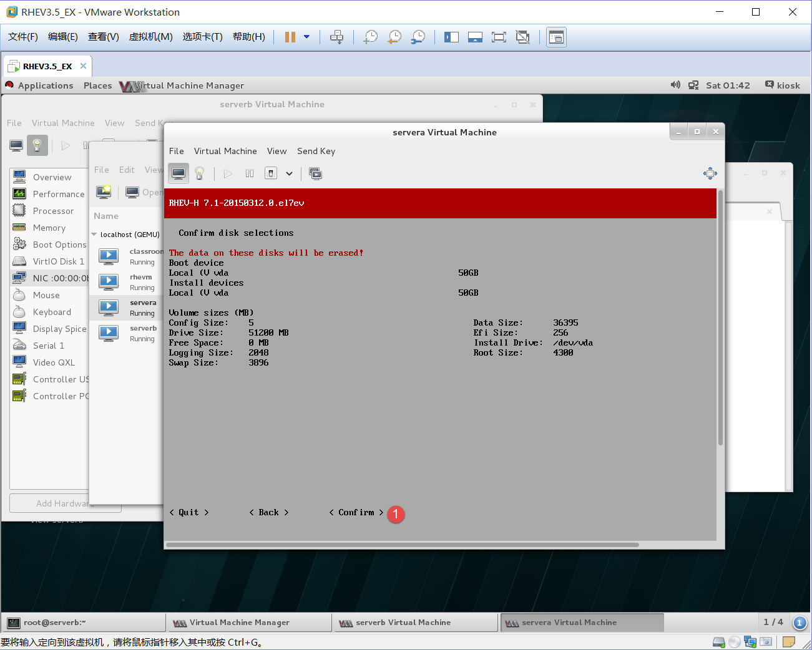Select the rhevm VM in the list
This screenshot has width=812, height=650.
[127, 282]
